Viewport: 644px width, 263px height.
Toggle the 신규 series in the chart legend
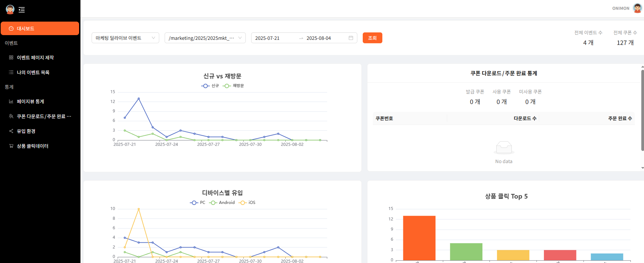click(210, 86)
